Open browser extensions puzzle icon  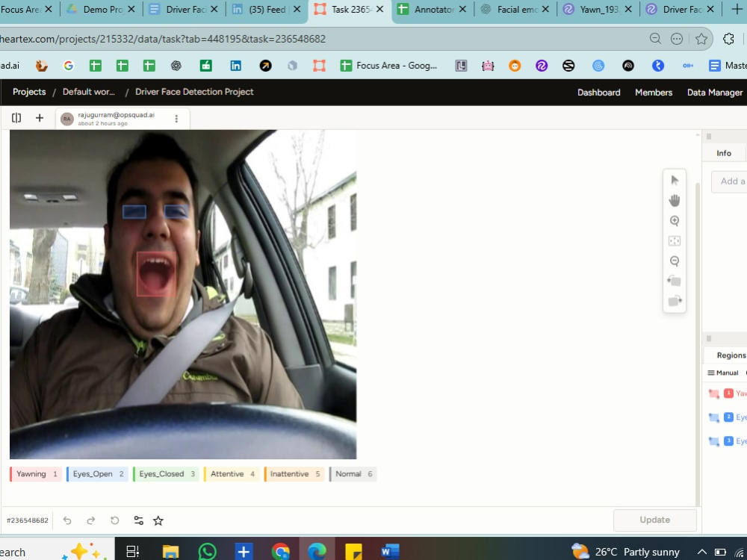pyautogui.click(x=728, y=39)
